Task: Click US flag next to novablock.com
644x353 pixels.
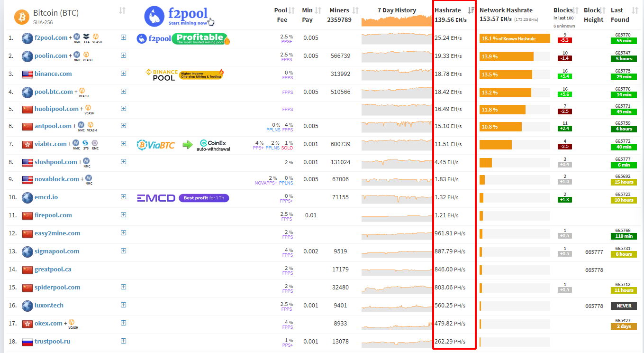Action: point(27,179)
